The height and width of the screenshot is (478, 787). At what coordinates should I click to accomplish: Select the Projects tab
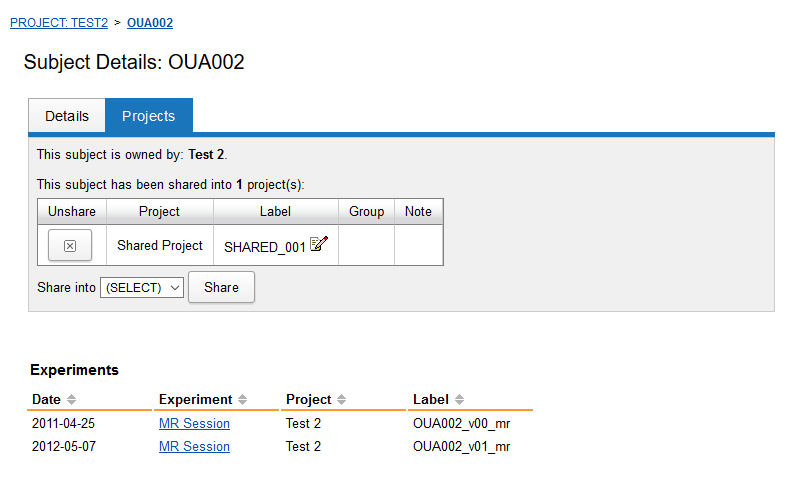point(149,116)
